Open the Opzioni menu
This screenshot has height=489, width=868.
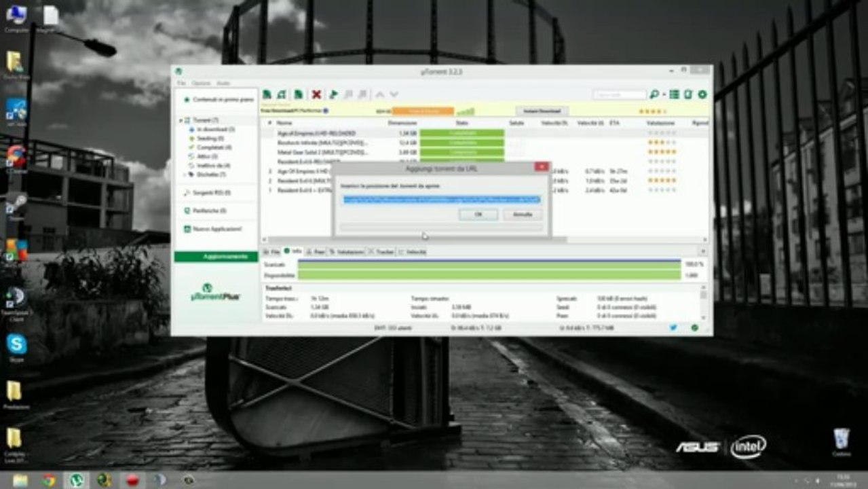coord(201,83)
